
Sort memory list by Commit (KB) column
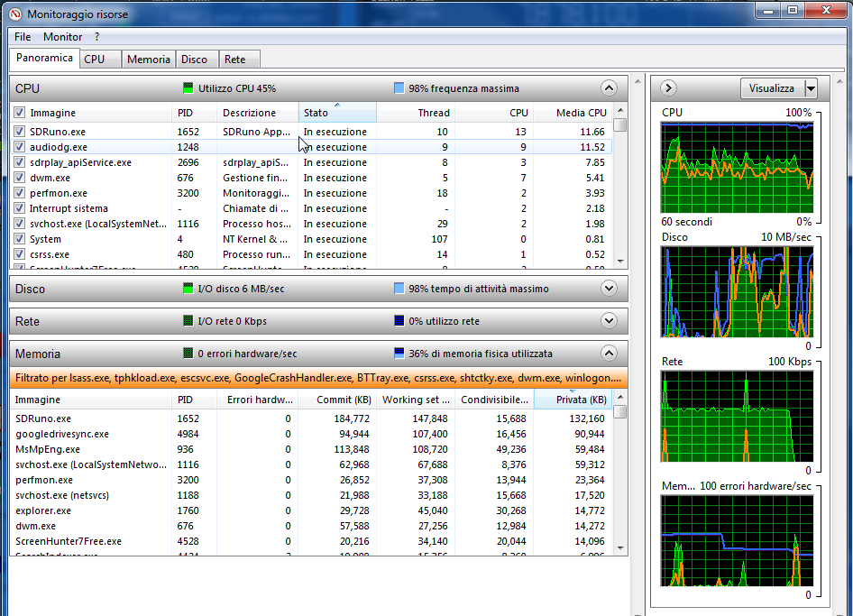pyautogui.click(x=337, y=400)
